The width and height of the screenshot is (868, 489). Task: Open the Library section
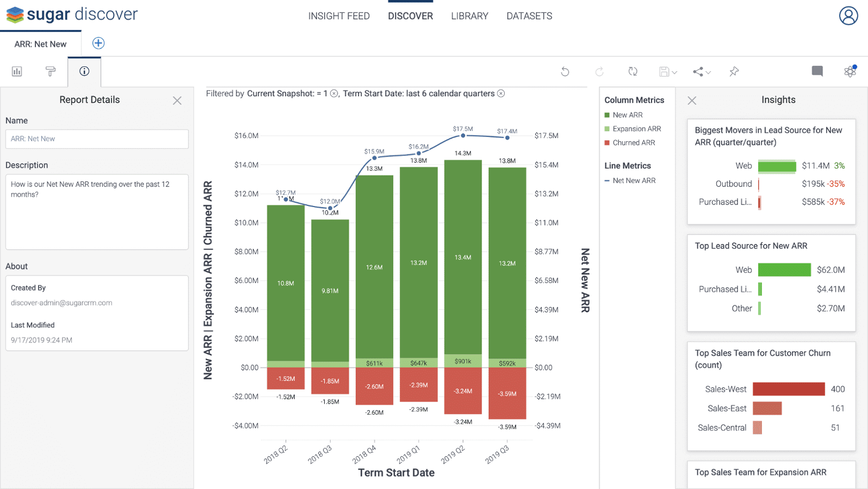point(470,16)
